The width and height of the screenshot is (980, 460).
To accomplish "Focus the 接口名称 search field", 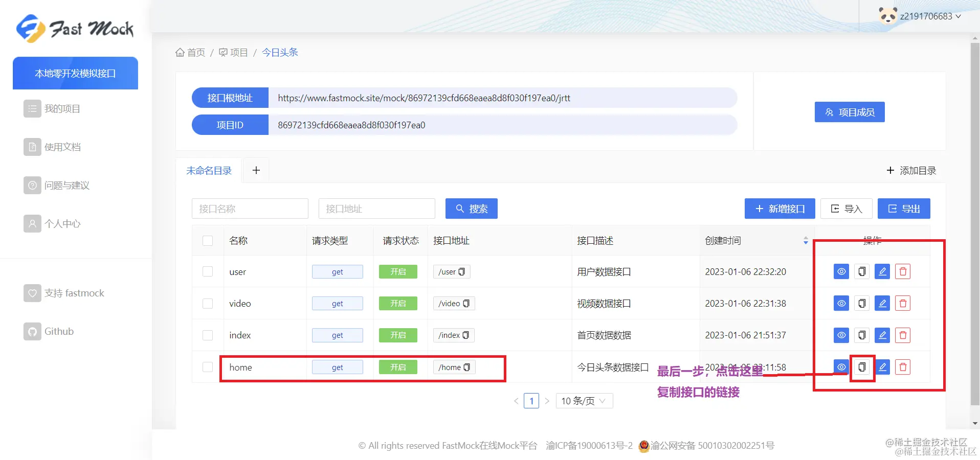I will (250, 209).
